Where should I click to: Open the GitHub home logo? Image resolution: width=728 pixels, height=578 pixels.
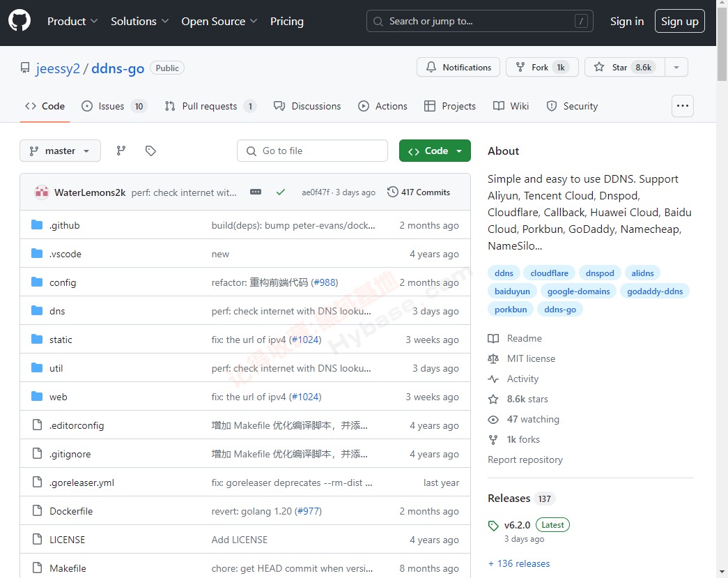pos(20,22)
